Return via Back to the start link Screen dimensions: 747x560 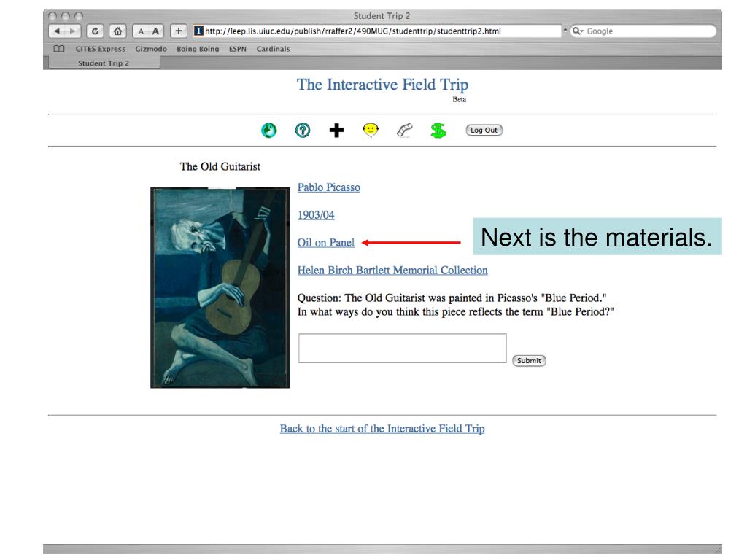382,429
